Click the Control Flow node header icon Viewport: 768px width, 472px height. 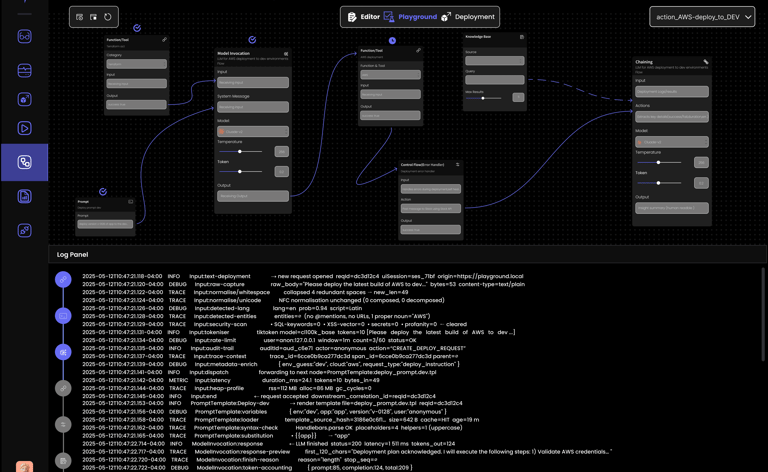[457, 165]
